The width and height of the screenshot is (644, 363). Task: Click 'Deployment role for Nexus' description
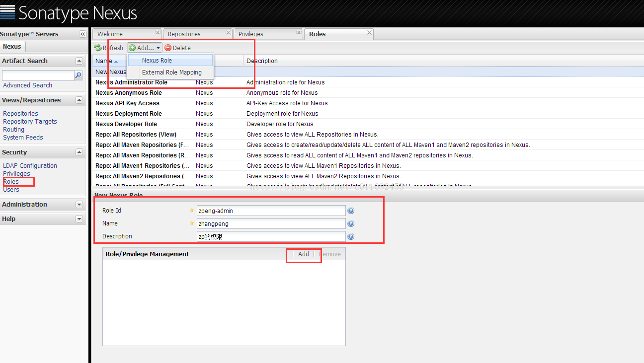pos(282,114)
